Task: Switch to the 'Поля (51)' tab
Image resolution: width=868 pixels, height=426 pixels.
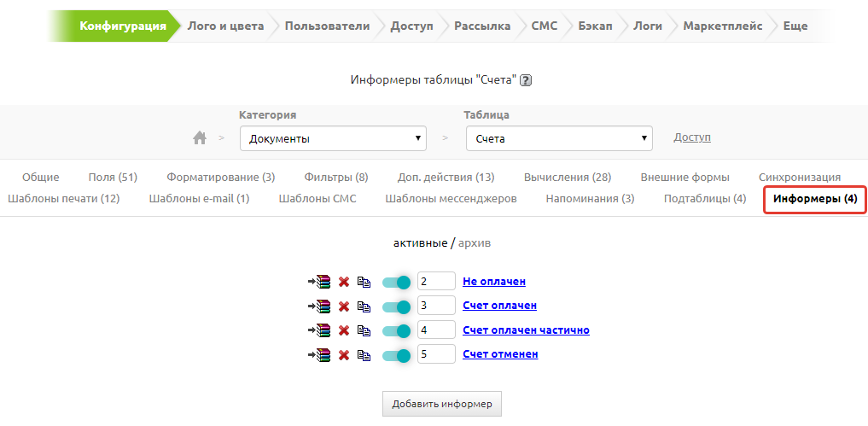Action: pyautogui.click(x=113, y=177)
